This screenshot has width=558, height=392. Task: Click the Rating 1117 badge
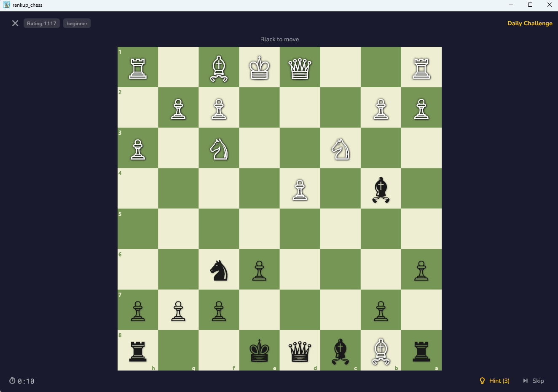[41, 23]
